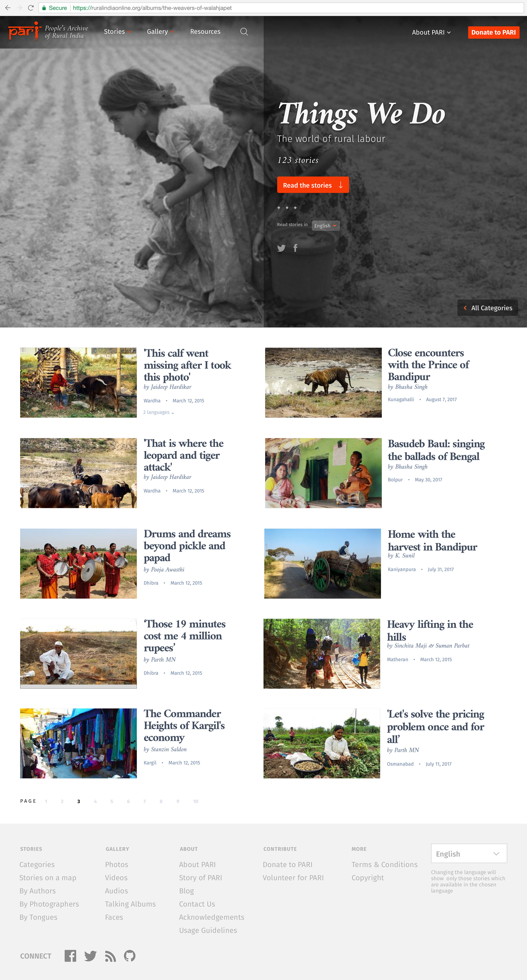Open Twitter icon in Connect footer
Screen dimensions: 527x980
(90, 956)
